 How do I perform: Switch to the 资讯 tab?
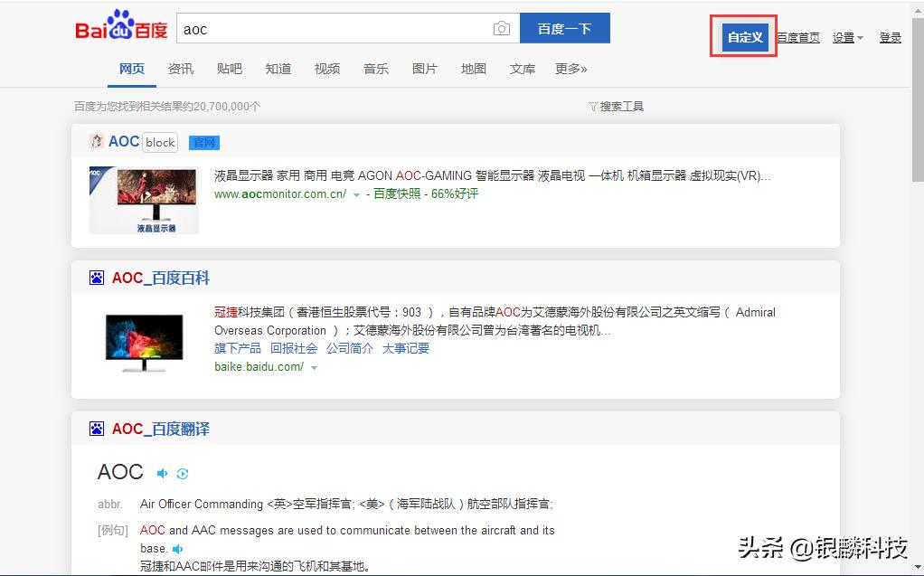coord(180,69)
